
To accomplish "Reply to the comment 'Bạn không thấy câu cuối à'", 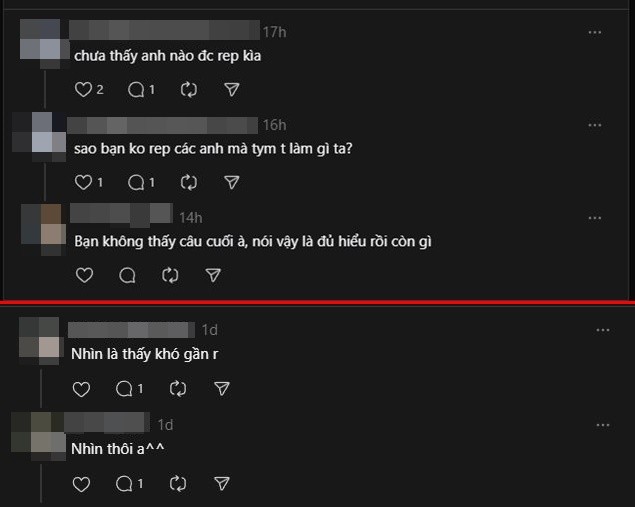I will coord(127,274).
